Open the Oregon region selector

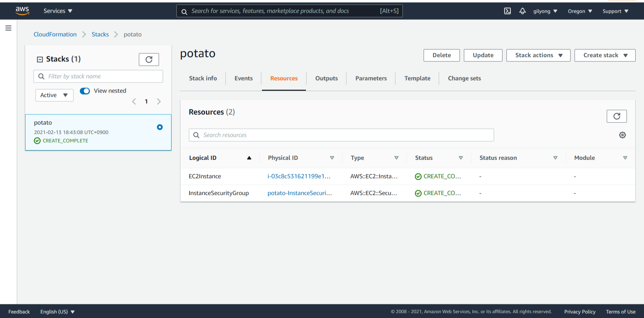click(x=580, y=11)
